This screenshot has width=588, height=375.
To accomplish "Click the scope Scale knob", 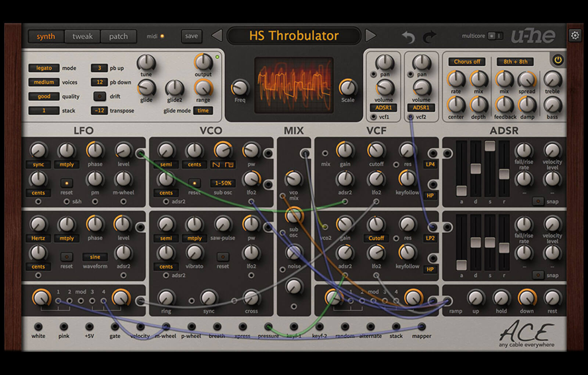I will pyautogui.click(x=347, y=88).
